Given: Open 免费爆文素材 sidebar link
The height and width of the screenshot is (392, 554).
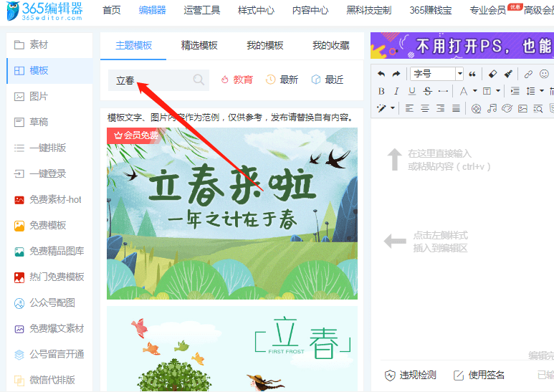Looking at the screenshot, I should (x=49, y=328).
